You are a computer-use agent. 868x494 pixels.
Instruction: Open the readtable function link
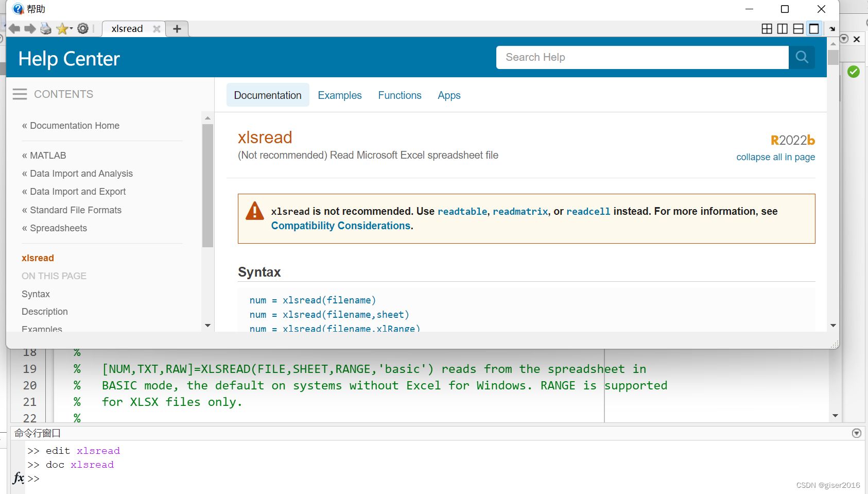click(x=462, y=211)
